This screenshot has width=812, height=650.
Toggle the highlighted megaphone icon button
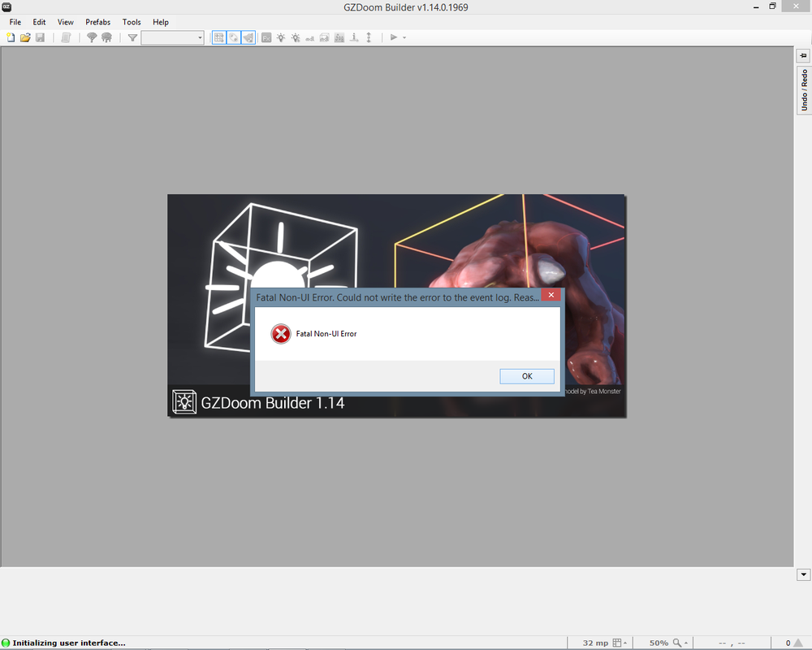click(248, 37)
